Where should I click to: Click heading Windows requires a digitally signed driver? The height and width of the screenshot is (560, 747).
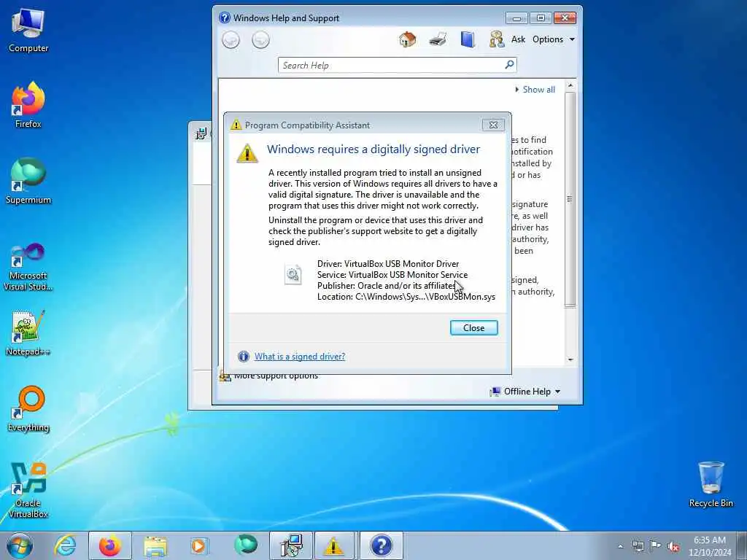click(x=373, y=149)
